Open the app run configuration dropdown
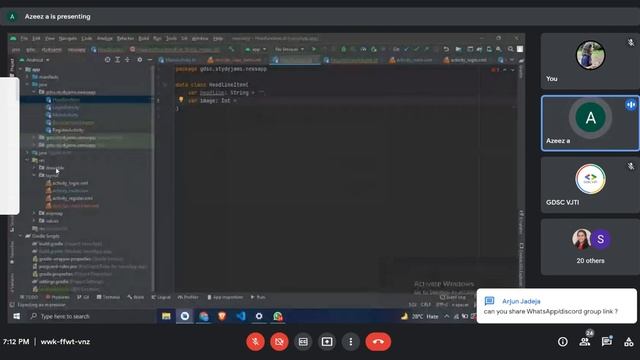 [256, 49]
